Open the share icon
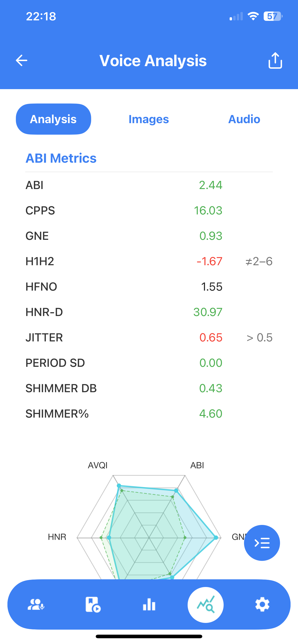Screen dimensions: 298x644 pyautogui.click(x=275, y=61)
